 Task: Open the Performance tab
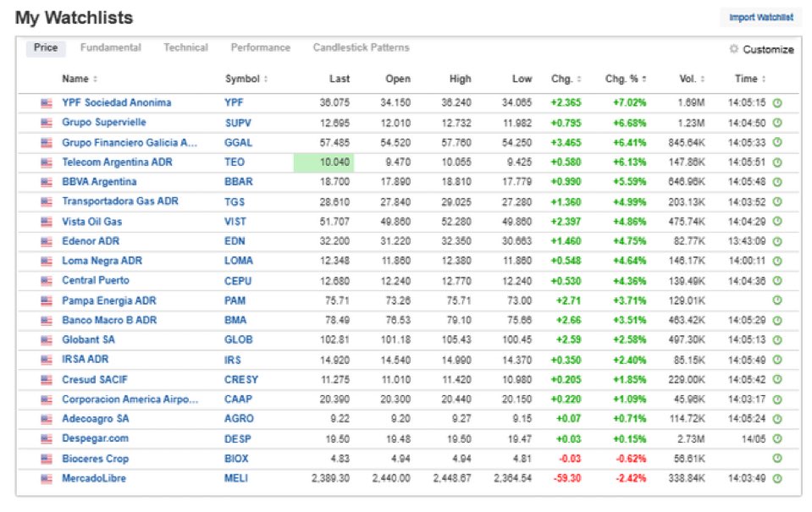[x=261, y=47]
